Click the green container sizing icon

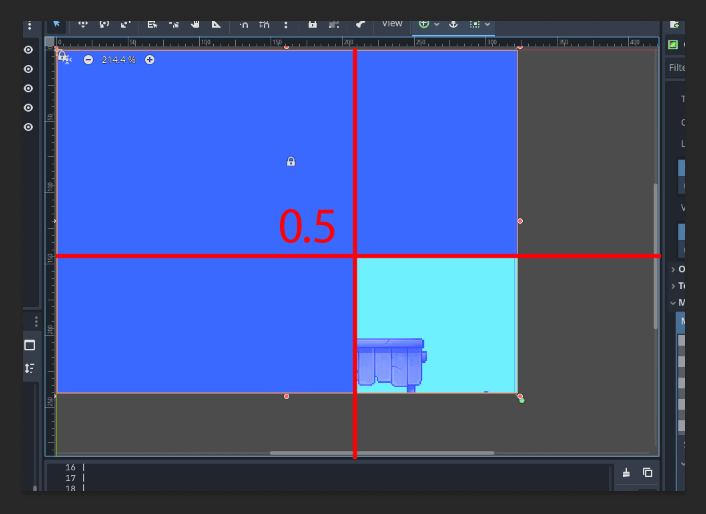[x=475, y=24]
